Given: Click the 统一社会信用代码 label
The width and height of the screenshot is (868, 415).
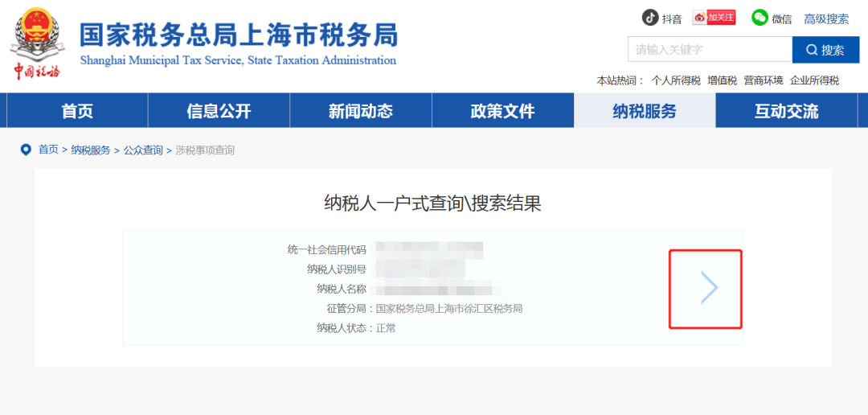Looking at the screenshot, I should tap(326, 250).
